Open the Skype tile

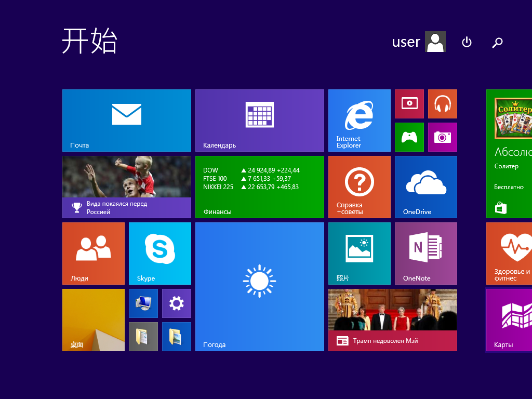pos(159,253)
